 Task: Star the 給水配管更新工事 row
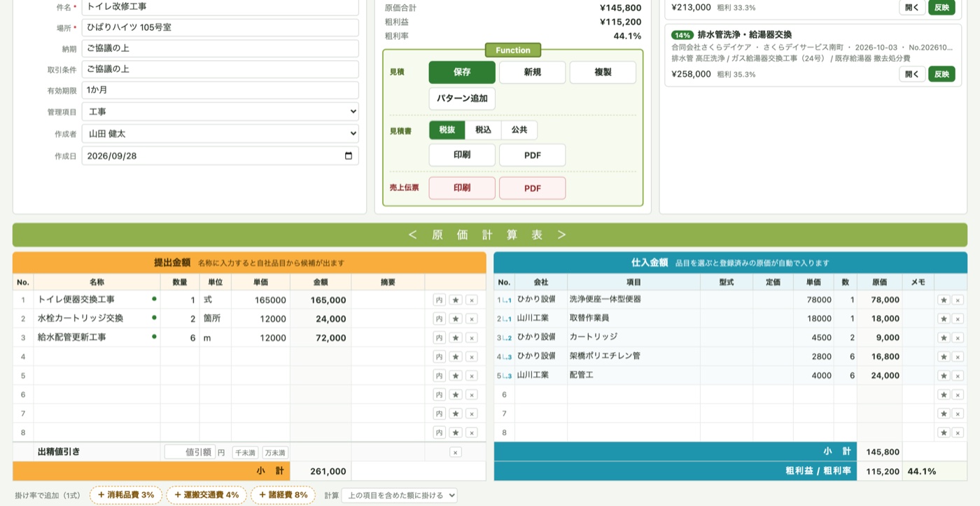[x=456, y=337]
